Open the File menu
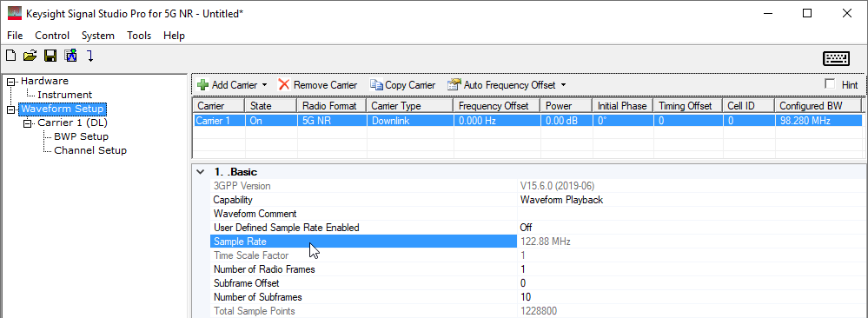Viewport: 868px width, 318px height. point(15,36)
